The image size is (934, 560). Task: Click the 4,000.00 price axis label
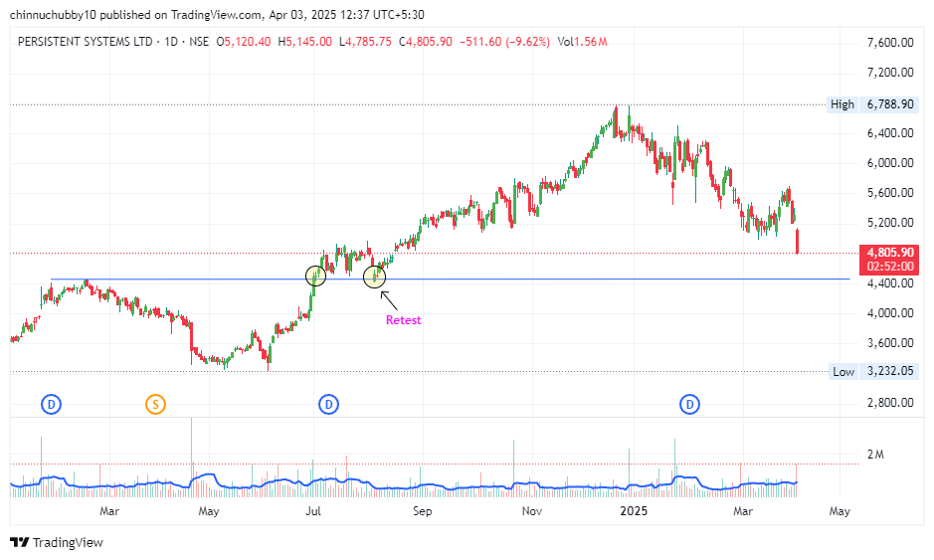(x=890, y=312)
